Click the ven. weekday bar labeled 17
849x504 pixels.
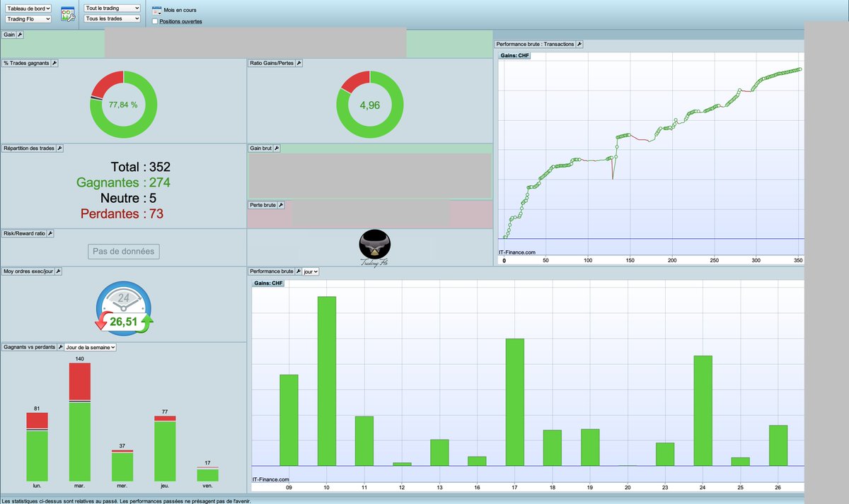pos(207,474)
